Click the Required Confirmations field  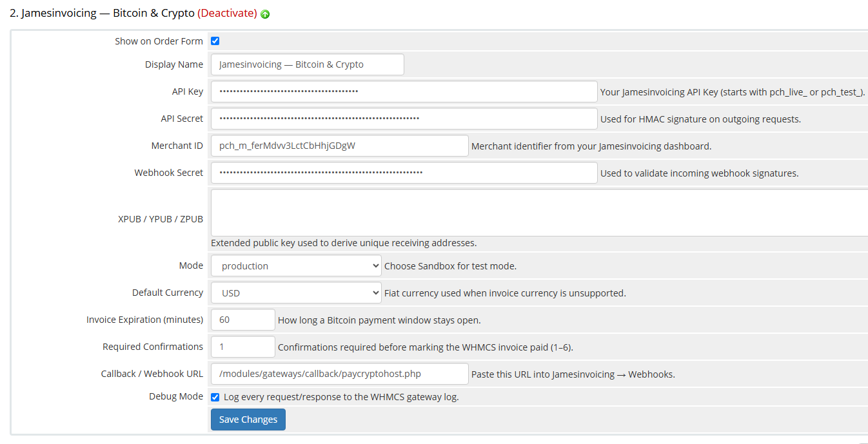coord(243,347)
